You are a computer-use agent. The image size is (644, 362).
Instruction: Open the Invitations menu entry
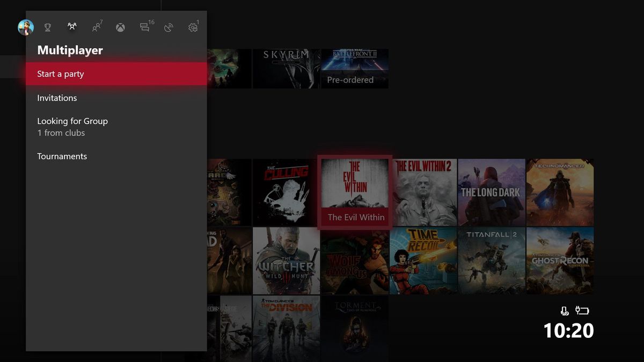57,98
